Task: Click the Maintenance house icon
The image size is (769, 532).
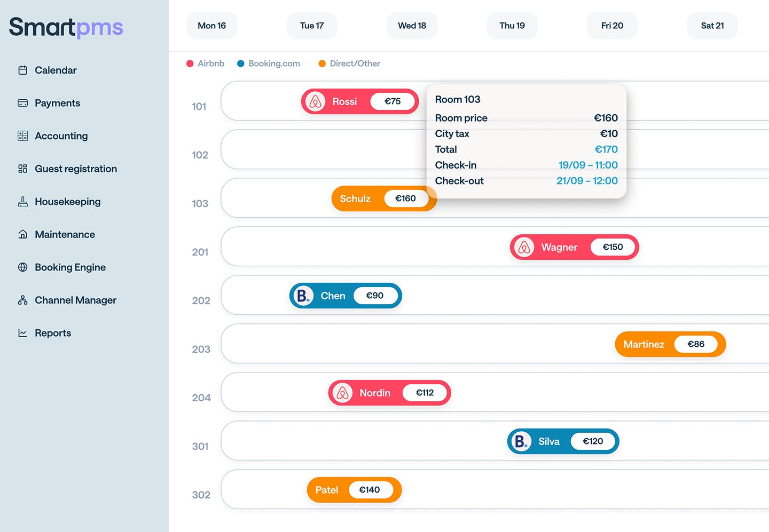Action: tap(22, 234)
